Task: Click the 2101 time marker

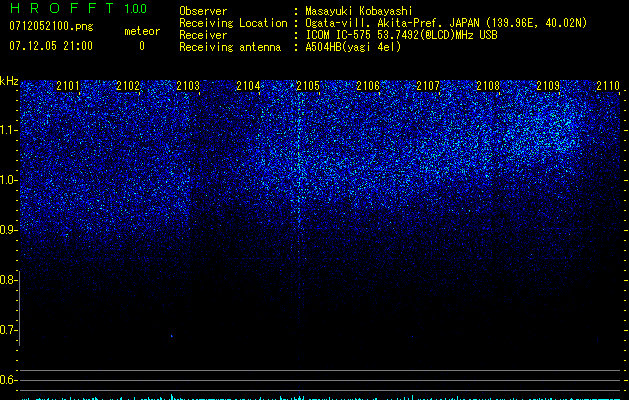Action: click(68, 85)
